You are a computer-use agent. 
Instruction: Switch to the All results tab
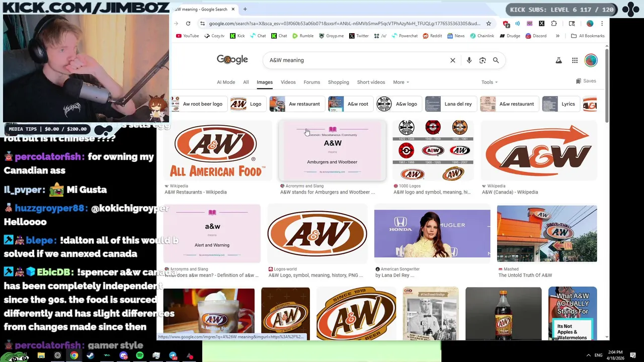click(246, 82)
